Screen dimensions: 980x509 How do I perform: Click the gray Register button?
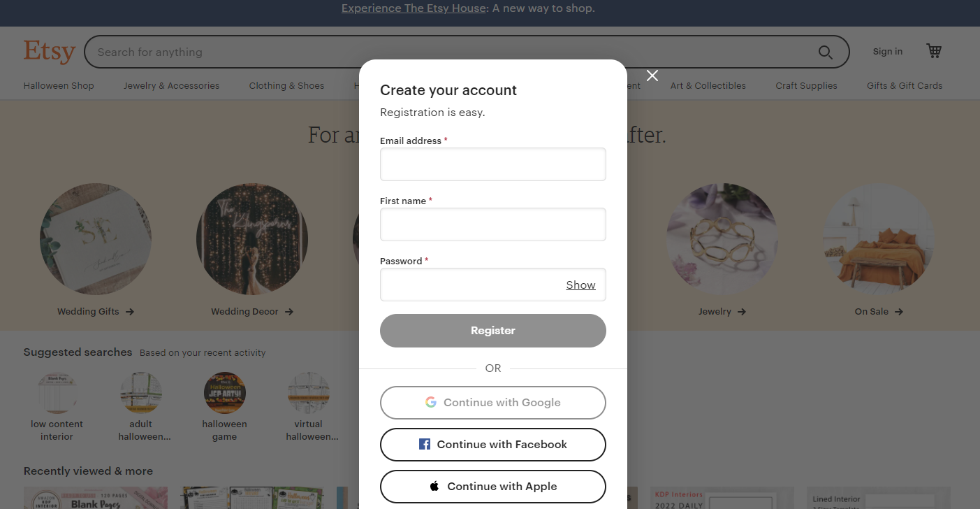pyautogui.click(x=493, y=331)
